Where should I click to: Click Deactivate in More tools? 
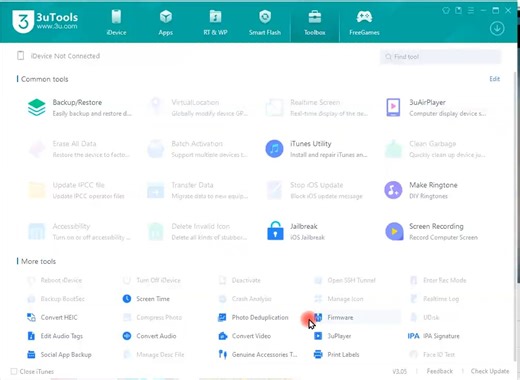point(240,280)
